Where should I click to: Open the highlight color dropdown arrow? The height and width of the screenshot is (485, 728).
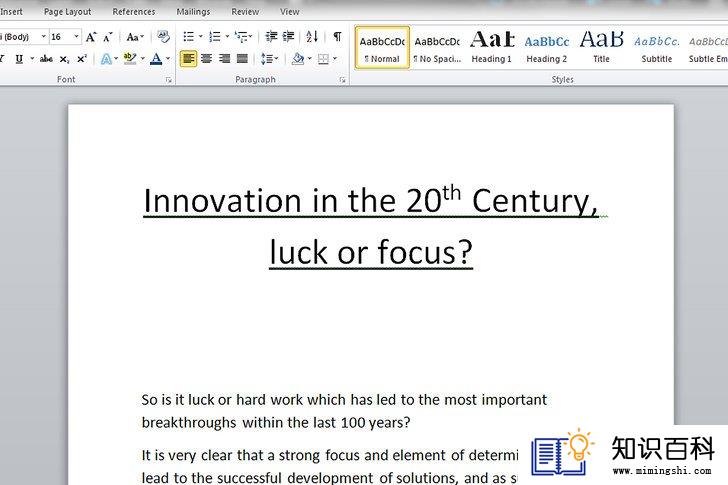pos(142,59)
